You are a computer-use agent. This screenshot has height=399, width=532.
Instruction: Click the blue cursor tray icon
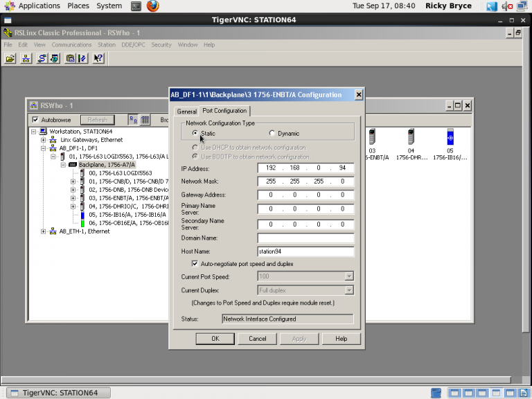(492, 6)
